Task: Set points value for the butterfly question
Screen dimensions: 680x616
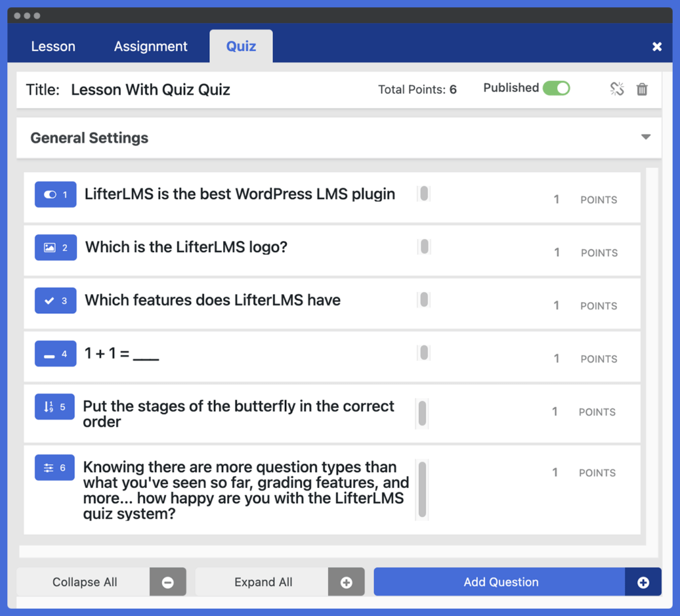Action: click(x=554, y=412)
